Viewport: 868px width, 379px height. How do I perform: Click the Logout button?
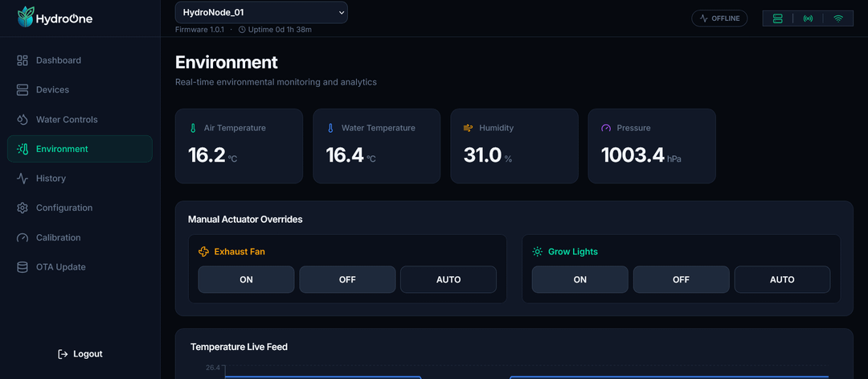pyautogui.click(x=80, y=354)
